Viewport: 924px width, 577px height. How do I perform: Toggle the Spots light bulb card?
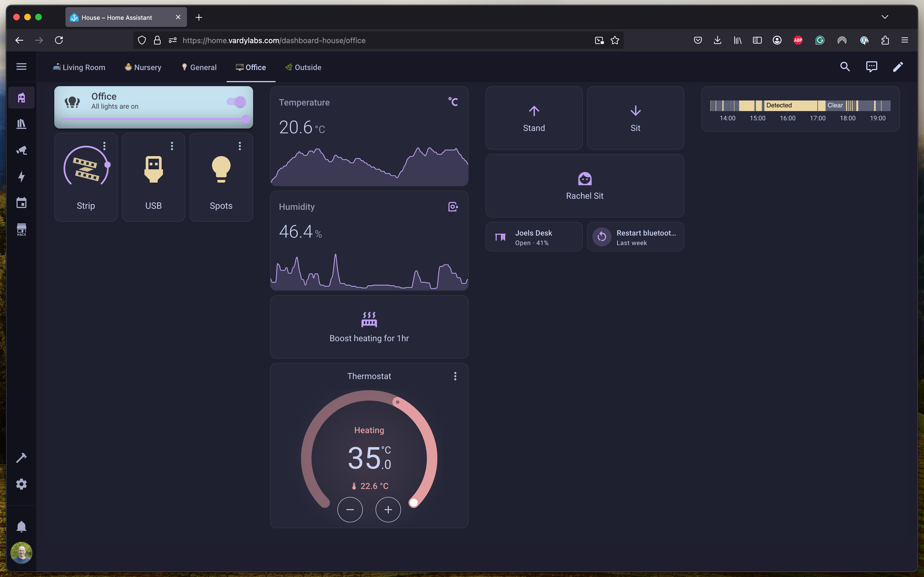pyautogui.click(x=221, y=170)
